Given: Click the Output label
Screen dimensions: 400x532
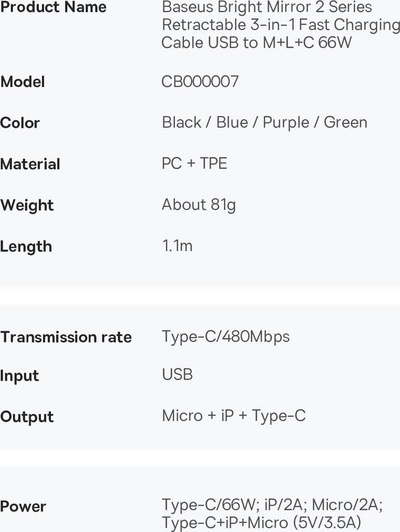Looking at the screenshot, I should click(27, 417).
